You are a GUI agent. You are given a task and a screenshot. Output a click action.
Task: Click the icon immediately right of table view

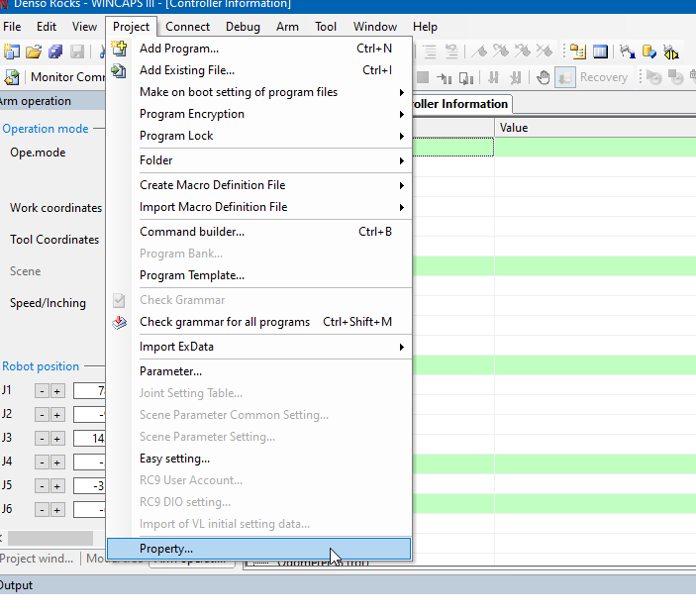point(628,51)
